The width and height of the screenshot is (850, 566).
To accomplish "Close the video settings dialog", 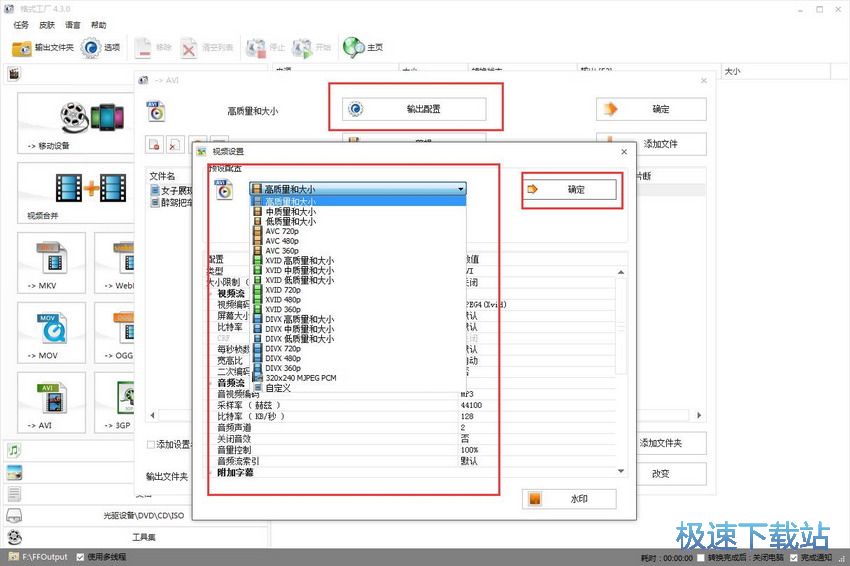I will click(x=624, y=152).
